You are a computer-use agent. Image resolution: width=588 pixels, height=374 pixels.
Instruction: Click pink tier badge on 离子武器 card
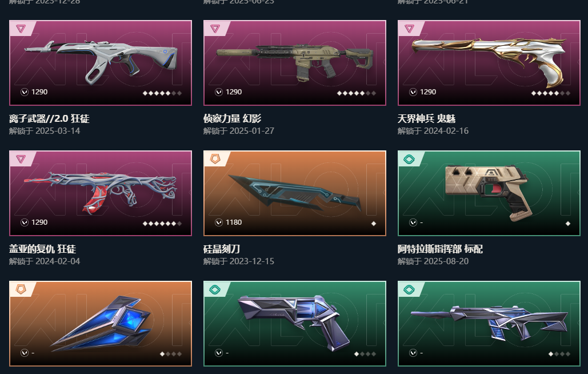point(21,29)
